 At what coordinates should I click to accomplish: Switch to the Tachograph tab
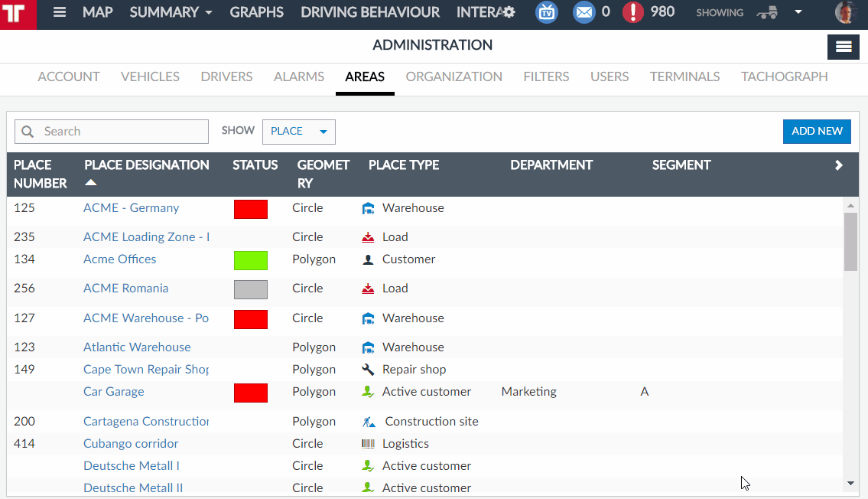pyautogui.click(x=784, y=77)
